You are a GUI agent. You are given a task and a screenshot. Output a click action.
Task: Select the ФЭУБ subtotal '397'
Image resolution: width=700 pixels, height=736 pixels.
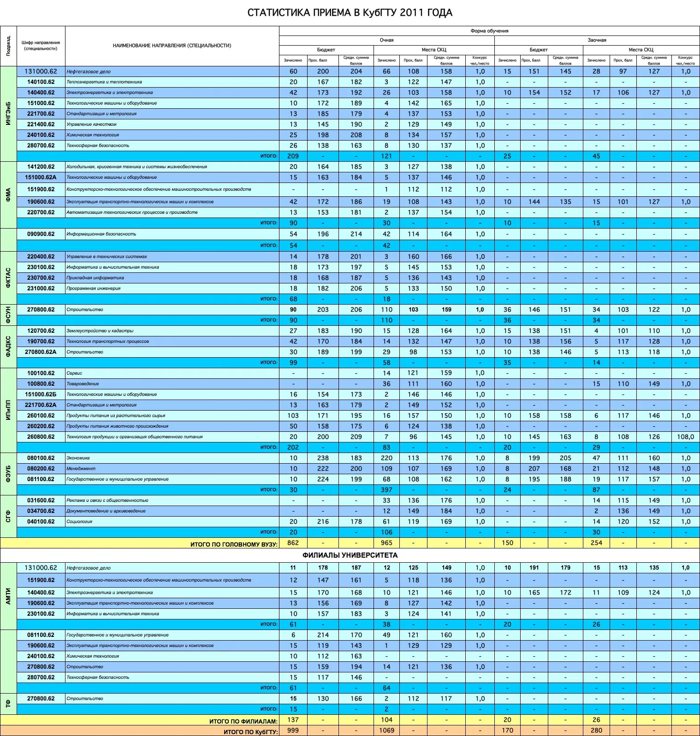coord(386,490)
